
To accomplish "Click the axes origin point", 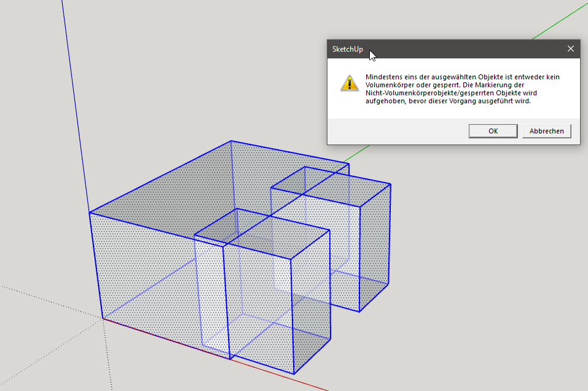I will click(103, 318).
